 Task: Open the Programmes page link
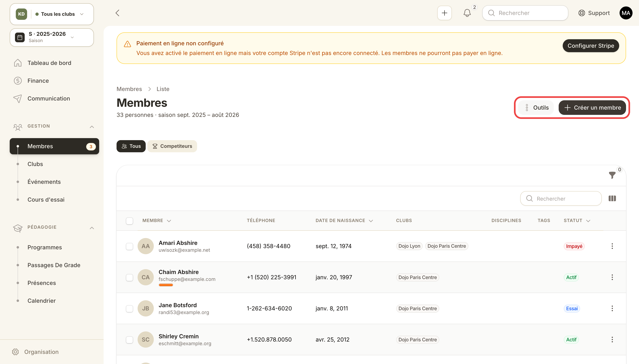click(x=45, y=247)
